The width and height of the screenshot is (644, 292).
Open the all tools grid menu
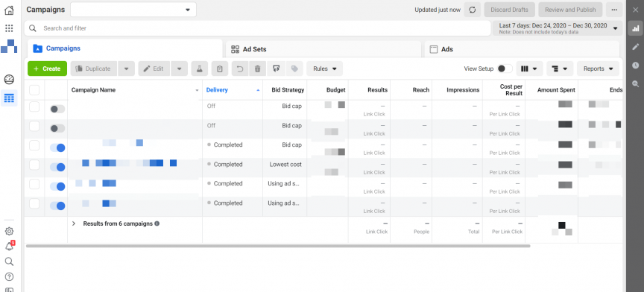[9, 28]
